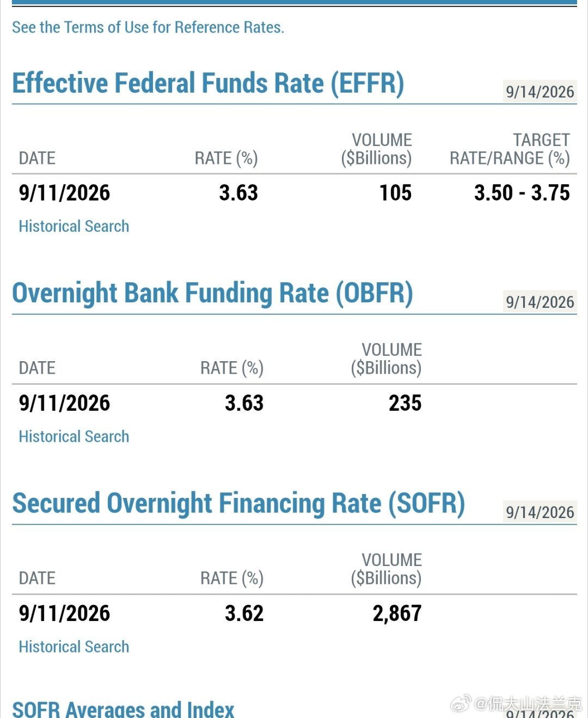Open the Terms of Use for Reference Rates link
Screen dimensions: 588x718
point(148,27)
